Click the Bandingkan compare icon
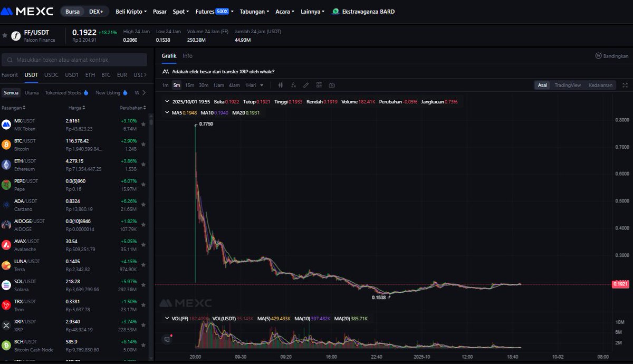 598,55
